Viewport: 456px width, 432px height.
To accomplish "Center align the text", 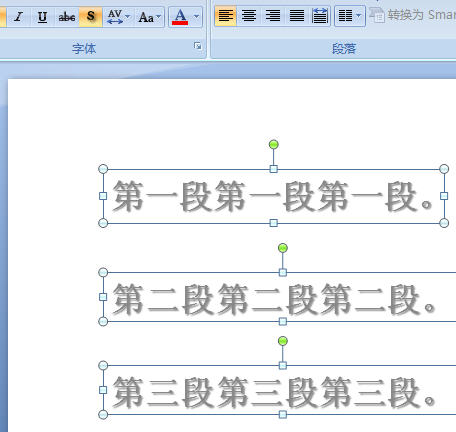I will (x=249, y=16).
